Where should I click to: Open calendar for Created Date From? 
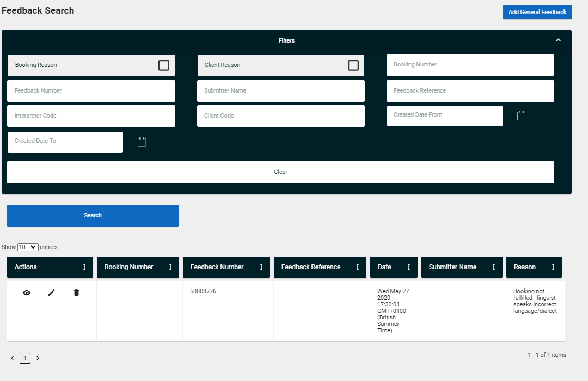coord(521,116)
